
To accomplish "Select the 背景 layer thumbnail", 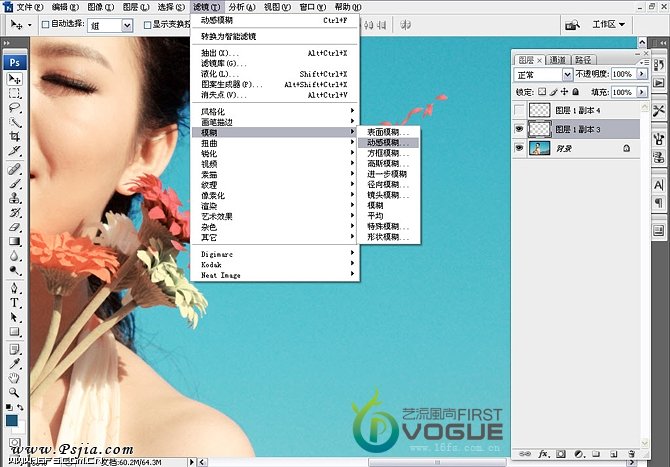I will [x=539, y=148].
